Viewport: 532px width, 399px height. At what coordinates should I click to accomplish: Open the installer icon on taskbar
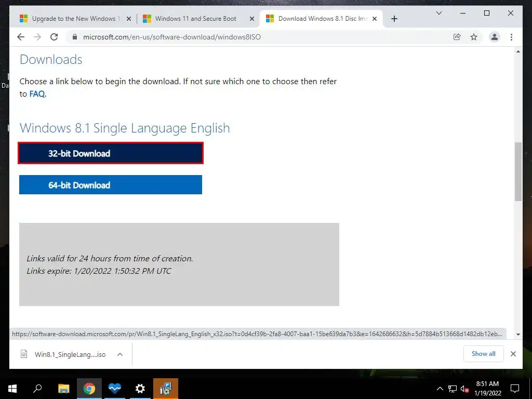pyautogui.click(x=166, y=389)
